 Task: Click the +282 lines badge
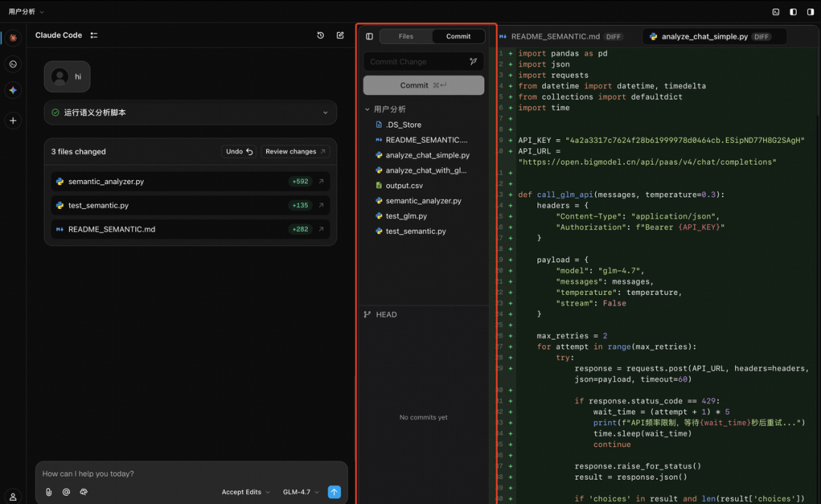300,230
